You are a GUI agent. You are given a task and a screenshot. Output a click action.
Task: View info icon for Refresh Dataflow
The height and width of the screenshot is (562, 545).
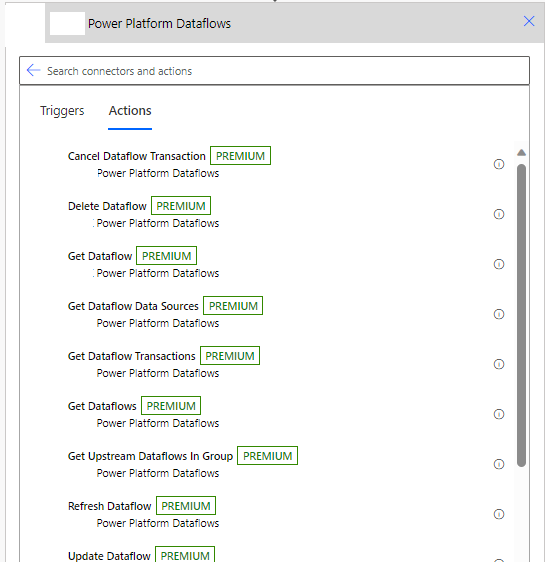coord(499,514)
